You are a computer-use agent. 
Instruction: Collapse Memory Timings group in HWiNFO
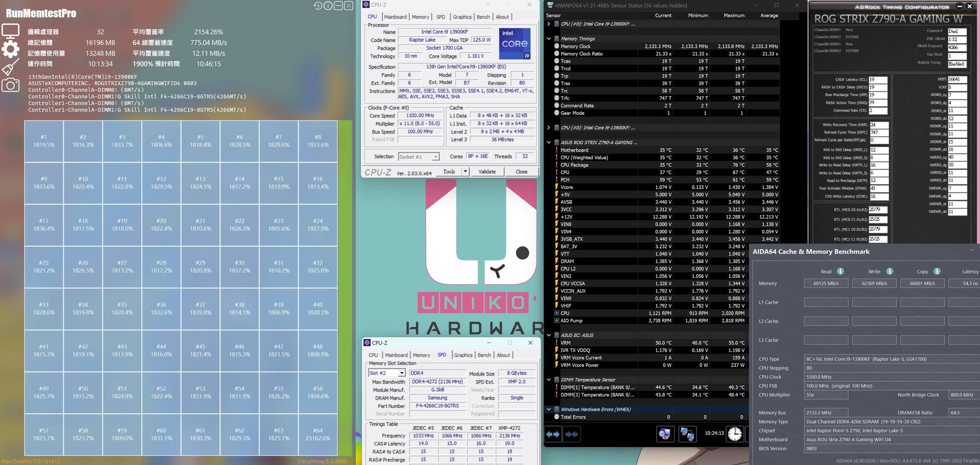coord(549,39)
